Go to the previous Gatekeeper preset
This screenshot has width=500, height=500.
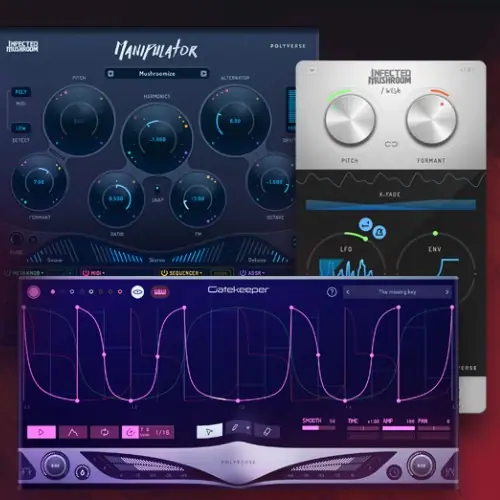point(348,292)
